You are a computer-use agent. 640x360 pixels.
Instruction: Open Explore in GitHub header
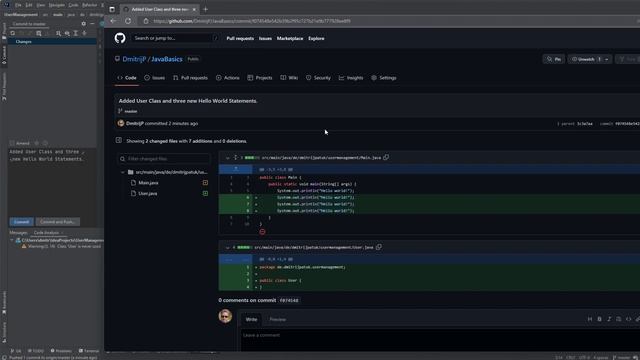click(x=316, y=38)
